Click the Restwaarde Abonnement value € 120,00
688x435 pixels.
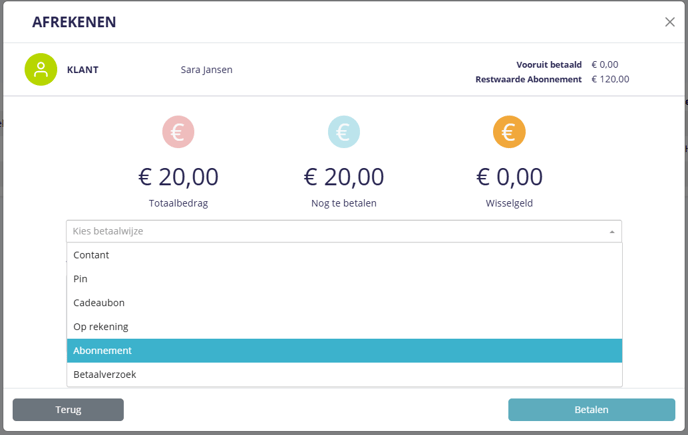pos(610,79)
